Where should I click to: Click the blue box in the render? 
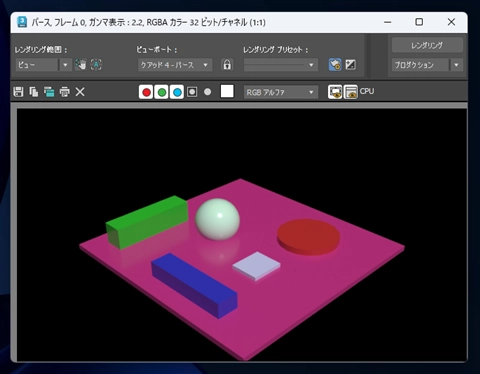click(x=195, y=285)
